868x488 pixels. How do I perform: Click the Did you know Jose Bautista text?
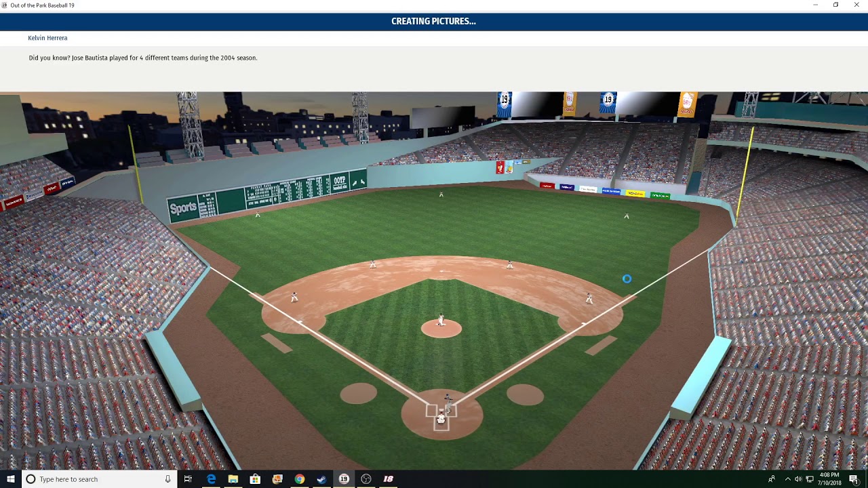pos(143,58)
